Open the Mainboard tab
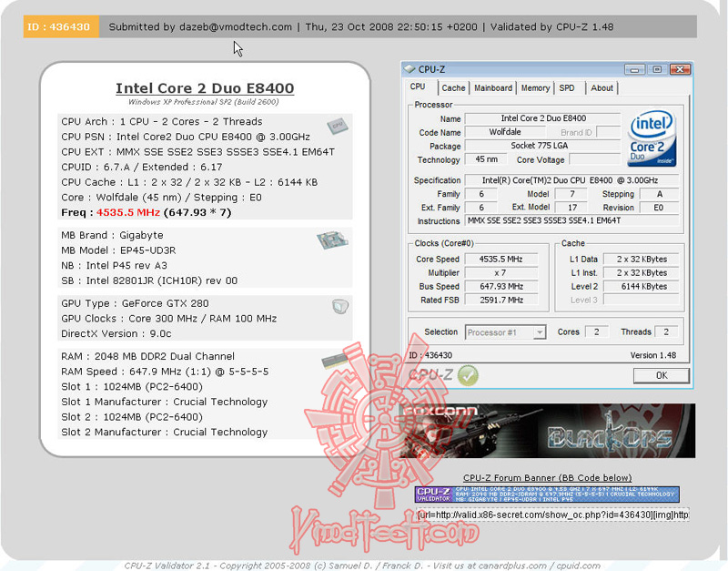This screenshot has height=571, width=728. [x=492, y=87]
